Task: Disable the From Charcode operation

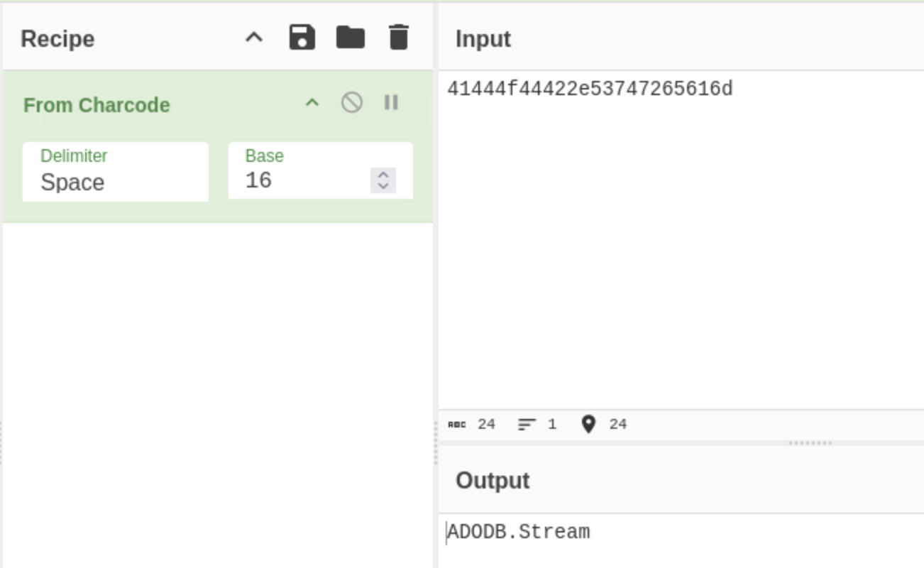Action: (x=352, y=103)
